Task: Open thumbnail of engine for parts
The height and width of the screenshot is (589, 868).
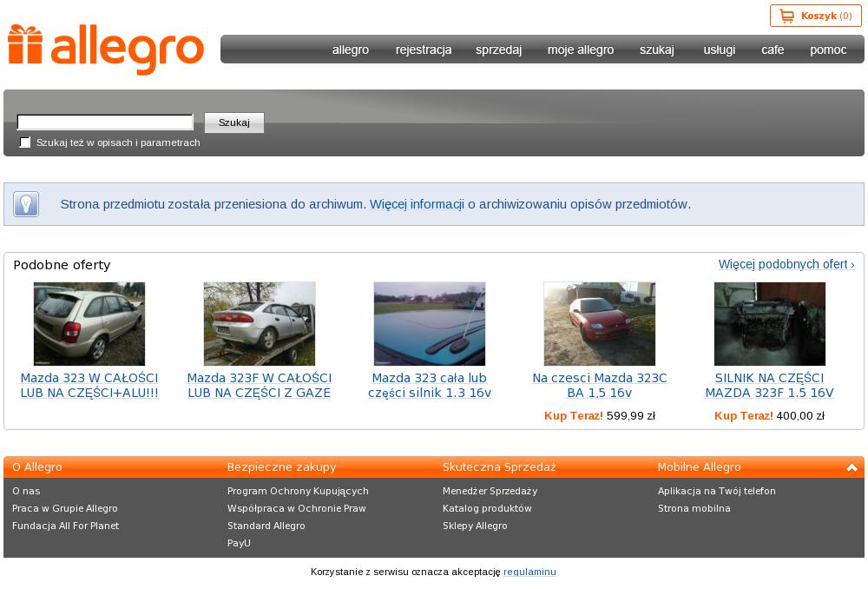Action: pos(769,323)
